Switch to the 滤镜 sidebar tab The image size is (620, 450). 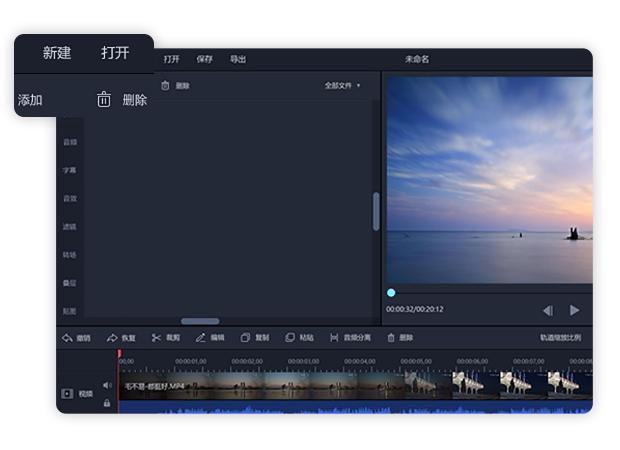click(70, 227)
